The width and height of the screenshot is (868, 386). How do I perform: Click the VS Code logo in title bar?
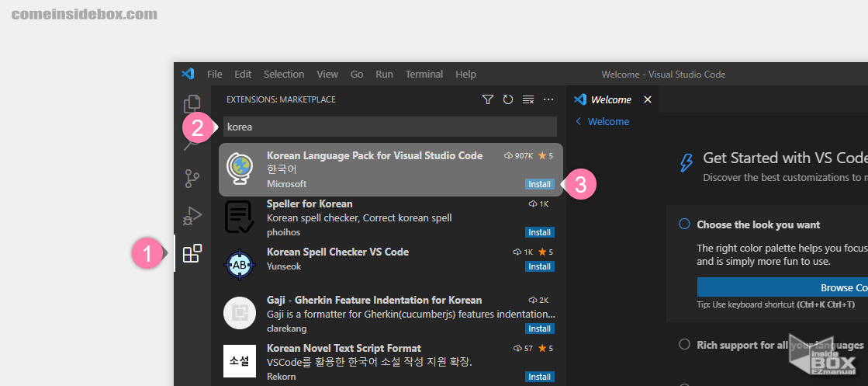tap(188, 74)
